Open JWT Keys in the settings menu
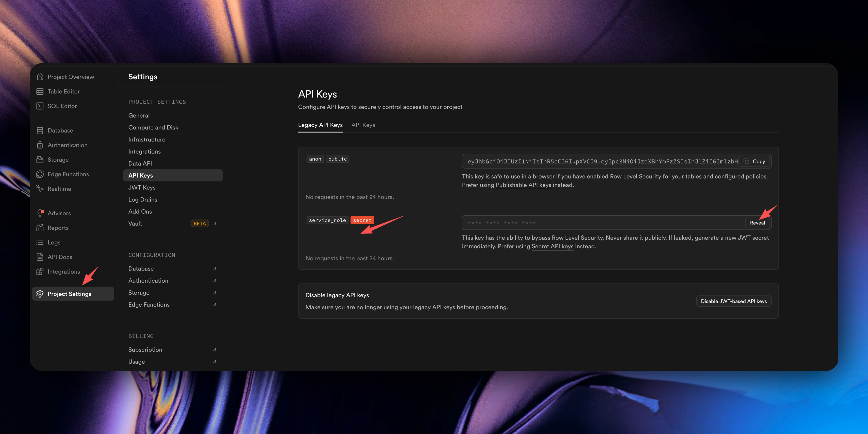Viewport: 868px width, 434px height. [142, 188]
